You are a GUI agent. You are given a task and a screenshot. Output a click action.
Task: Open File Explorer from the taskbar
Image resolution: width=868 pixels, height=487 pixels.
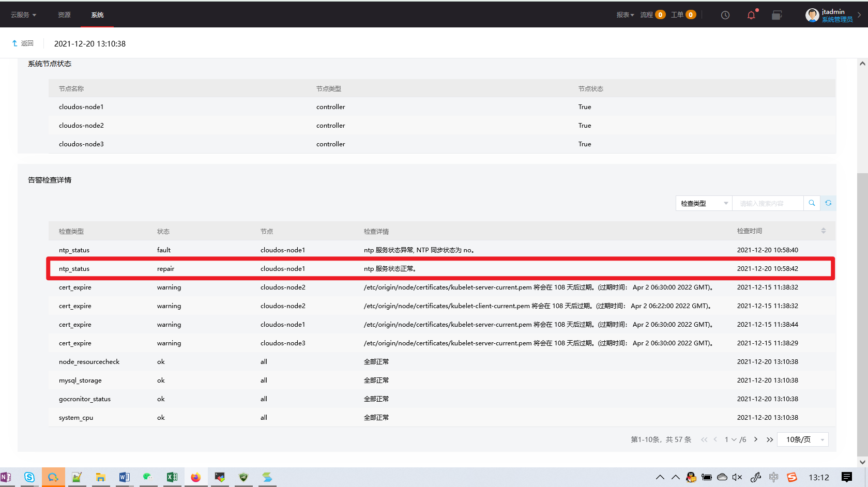click(100, 477)
